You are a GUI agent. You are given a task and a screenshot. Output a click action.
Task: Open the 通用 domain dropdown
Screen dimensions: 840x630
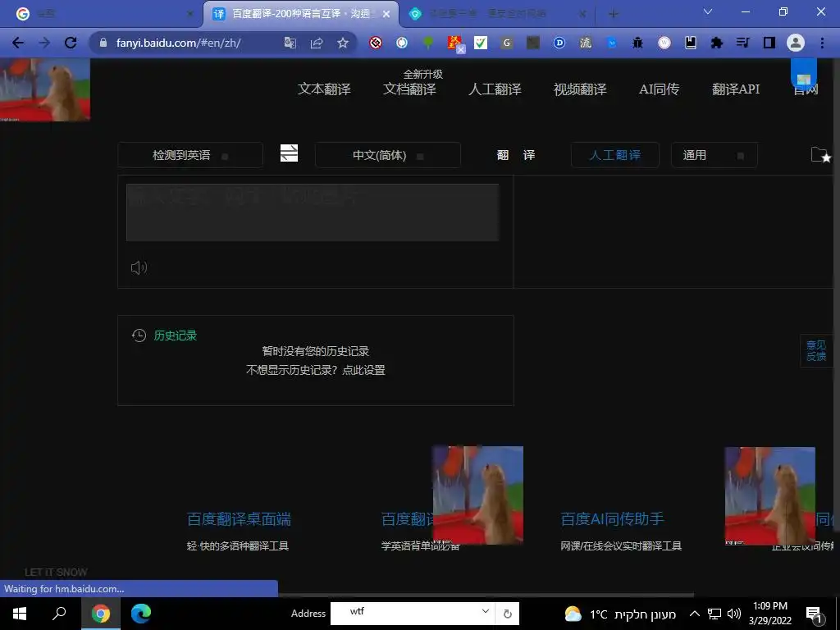pyautogui.click(x=714, y=155)
